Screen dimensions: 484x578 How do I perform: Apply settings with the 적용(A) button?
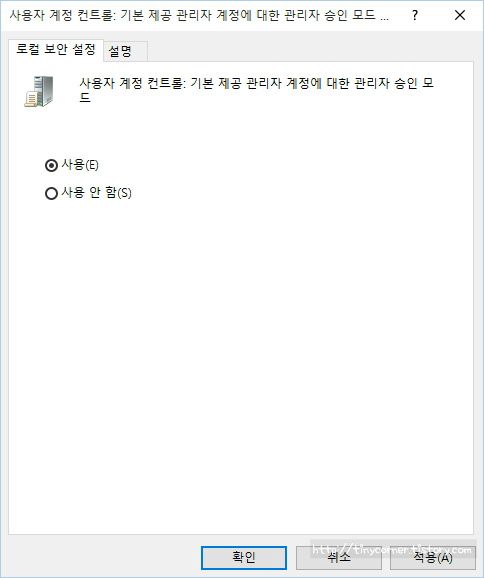[433, 557]
